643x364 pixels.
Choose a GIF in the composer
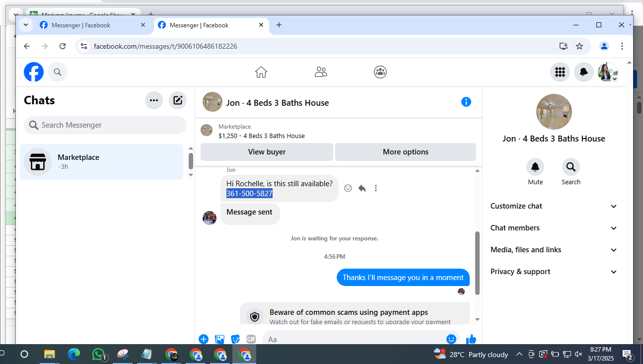pyautogui.click(x=251, y=339)
